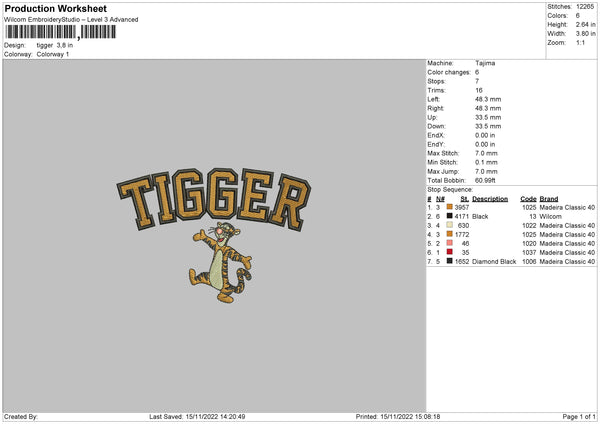Click the Design name value tigger 3,8 in

pyautogui.click(x=55, y=45)
